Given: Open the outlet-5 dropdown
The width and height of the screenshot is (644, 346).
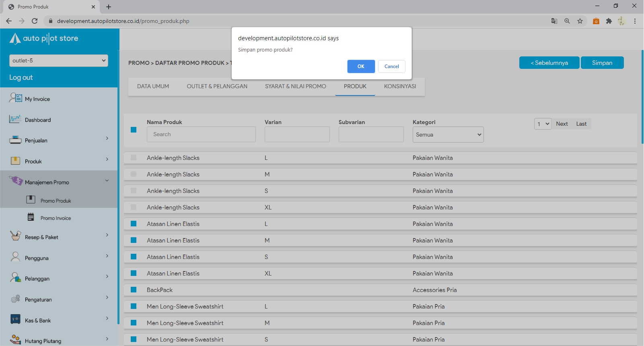Looking at the screenshot, I should point(59,60).
